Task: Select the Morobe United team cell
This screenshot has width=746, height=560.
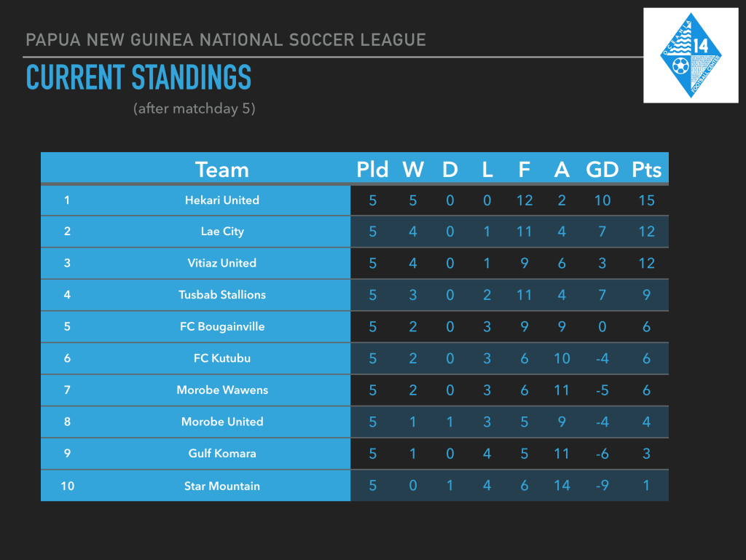Action: pyautogui.click(x=221, y=422)
